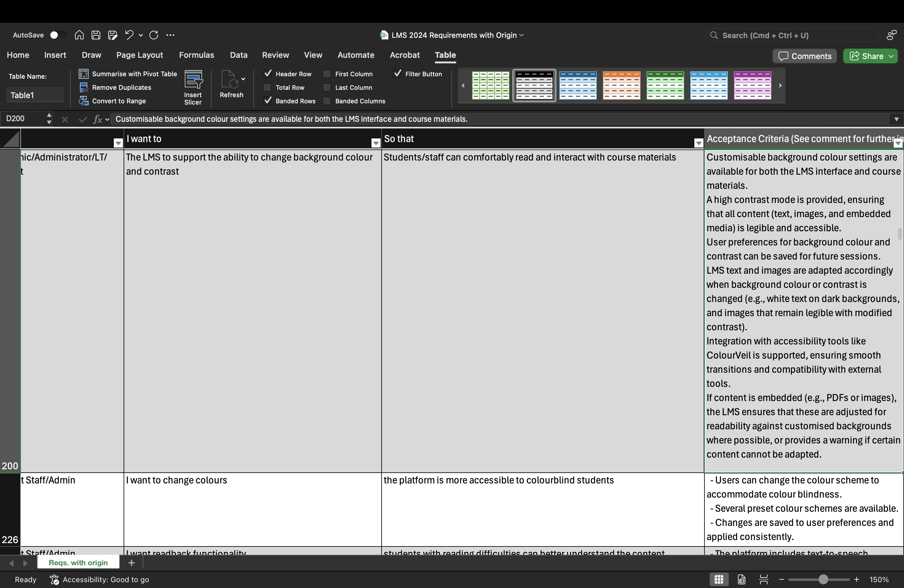Switch to the Formulas ribbon tab

click(x=197, y=55)
